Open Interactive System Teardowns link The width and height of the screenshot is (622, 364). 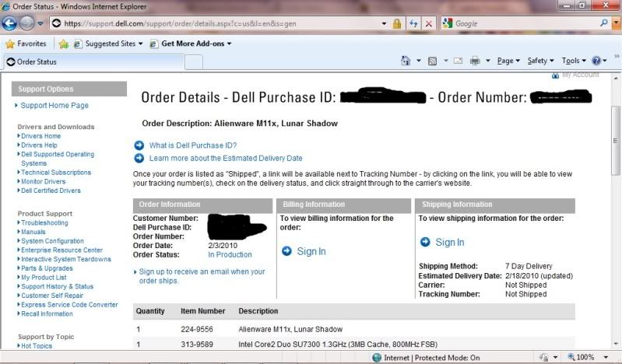66,259
